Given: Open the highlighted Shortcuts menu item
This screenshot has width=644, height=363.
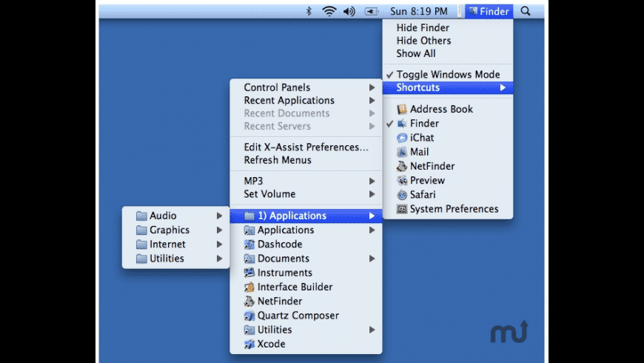Looking at the screenshot, I should tap(448, 87).
